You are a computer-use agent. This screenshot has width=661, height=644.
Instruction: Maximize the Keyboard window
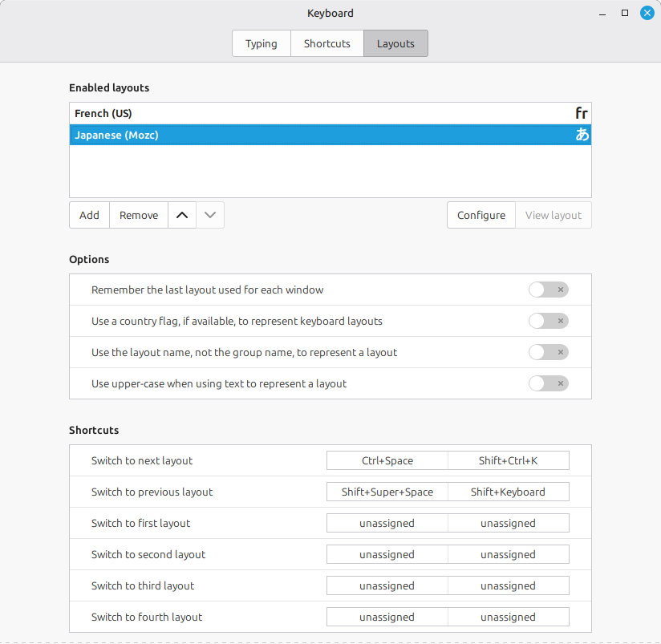625,13
